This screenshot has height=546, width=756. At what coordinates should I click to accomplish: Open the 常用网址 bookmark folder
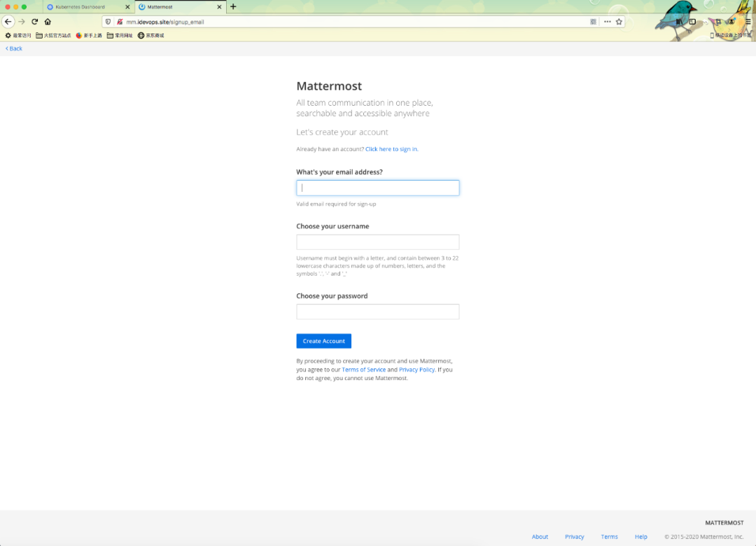[x=120, y=36]
